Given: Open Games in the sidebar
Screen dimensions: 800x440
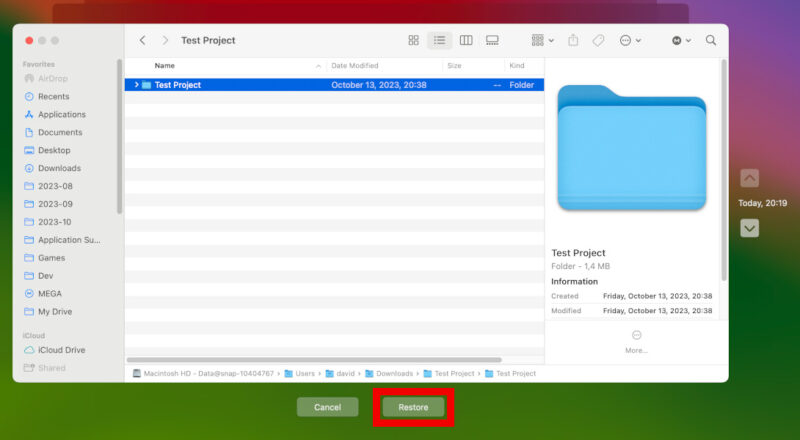Looking at the screenshot, I should (44, 258).
